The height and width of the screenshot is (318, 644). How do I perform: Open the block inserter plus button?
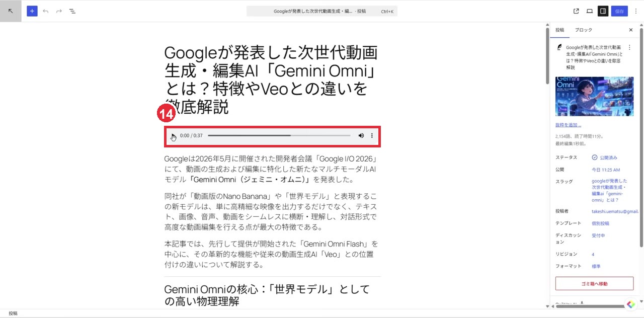click(x=32, y=11)
